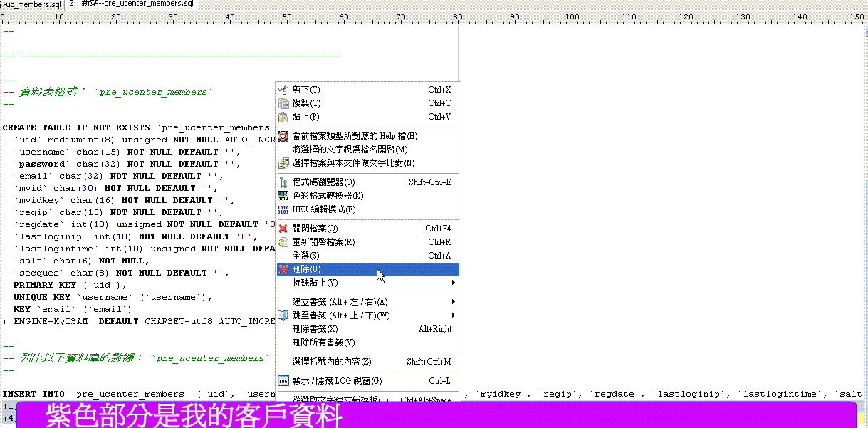Click the 資料表格式 comment line
The width and height of the screenshot is (868, 428).
[107, 92]
